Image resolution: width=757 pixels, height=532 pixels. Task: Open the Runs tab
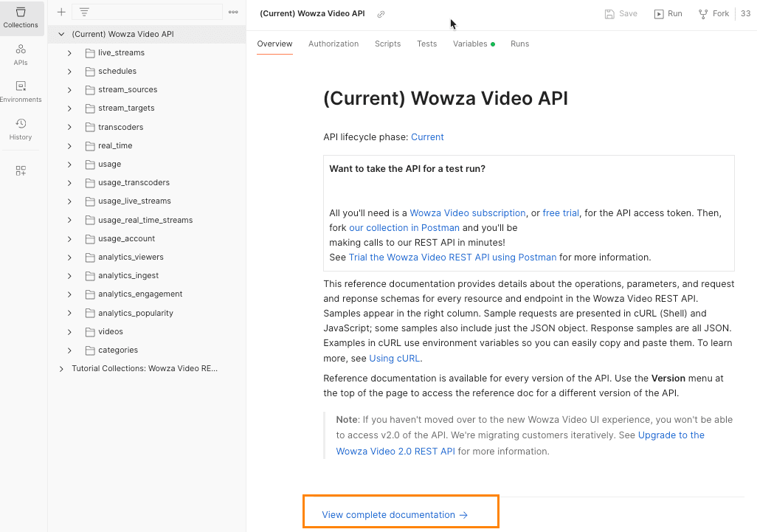point(519,44)
